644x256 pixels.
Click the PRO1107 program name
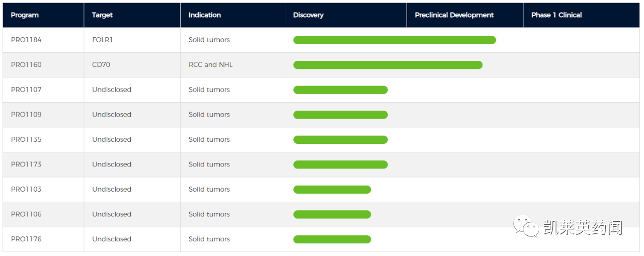click(x=26, y=90)
